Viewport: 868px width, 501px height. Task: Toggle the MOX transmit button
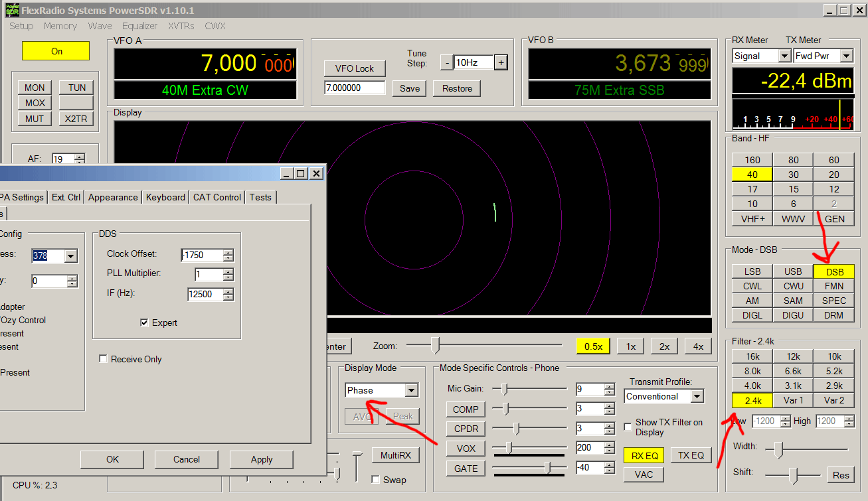click(35, 103)
